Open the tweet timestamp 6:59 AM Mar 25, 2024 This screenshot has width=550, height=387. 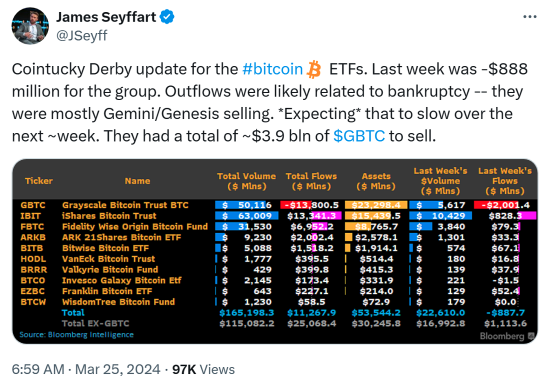(86, 369)
